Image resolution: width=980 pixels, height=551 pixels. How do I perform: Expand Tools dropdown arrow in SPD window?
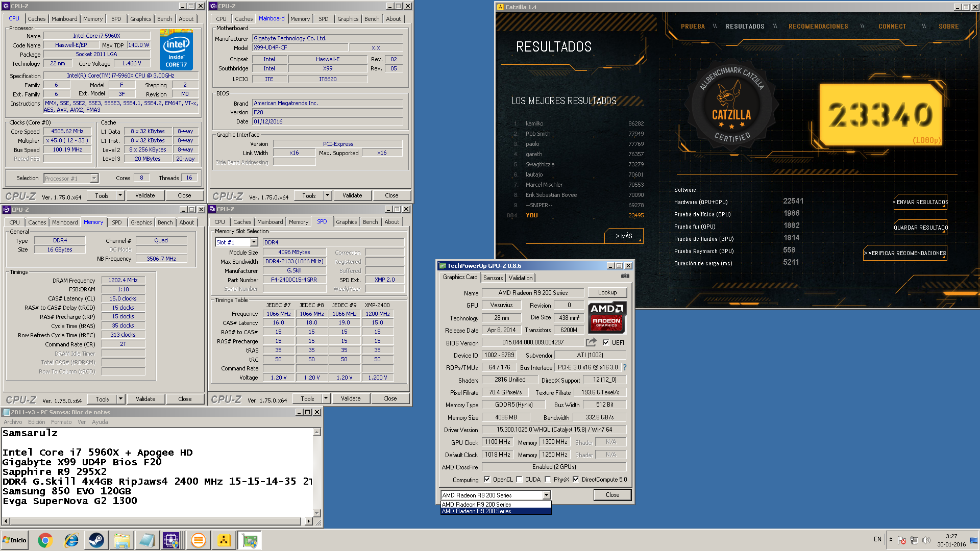(326, 398)
